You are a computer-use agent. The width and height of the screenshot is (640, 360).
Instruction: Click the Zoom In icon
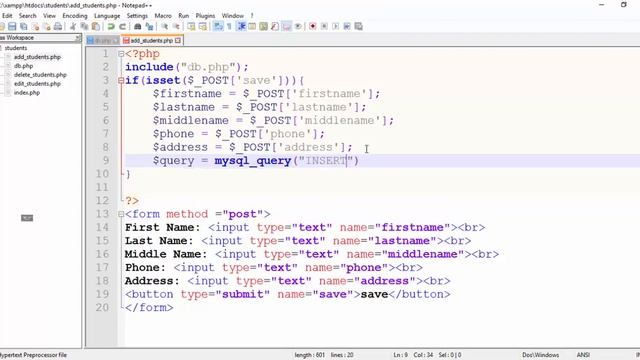pos(164,27)
